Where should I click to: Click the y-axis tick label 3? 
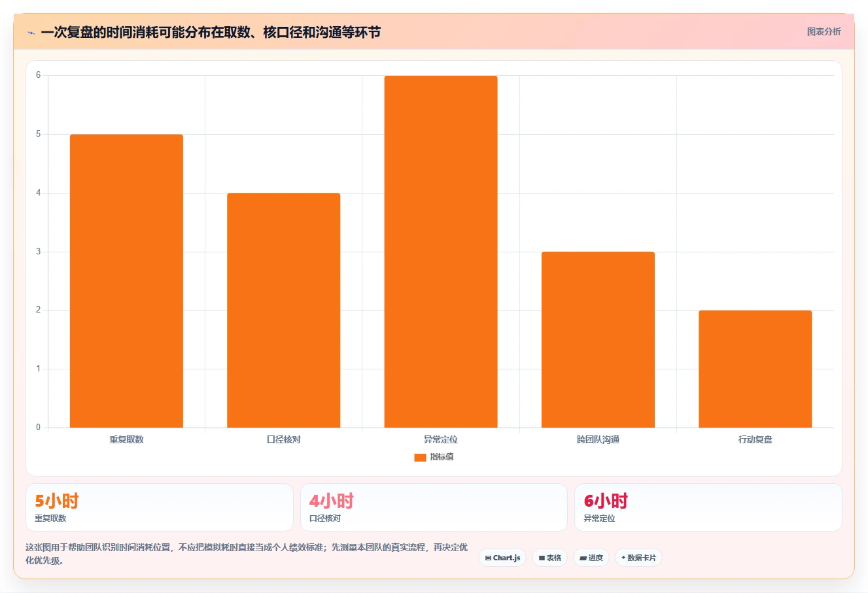38,252
